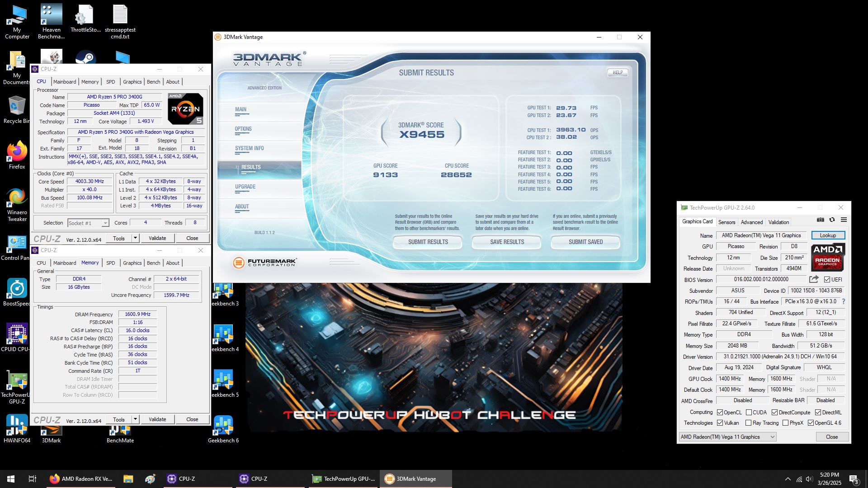Switch to Graphics tab in bottom CPU-Z

[132, 263]
